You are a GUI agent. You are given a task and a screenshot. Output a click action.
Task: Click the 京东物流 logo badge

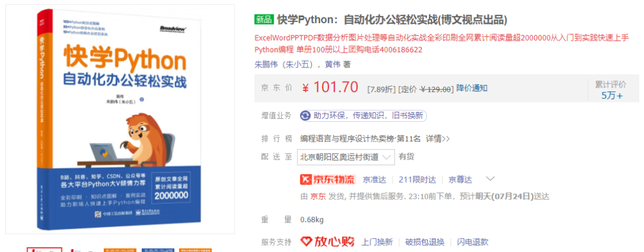point(328,180)
